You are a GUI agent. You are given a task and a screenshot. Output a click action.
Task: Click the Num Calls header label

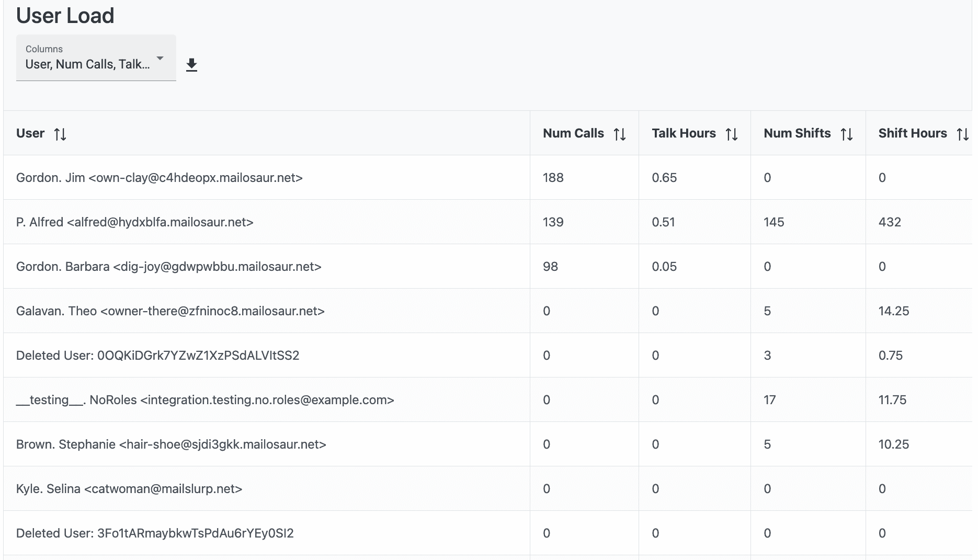(x=573, y=133)
